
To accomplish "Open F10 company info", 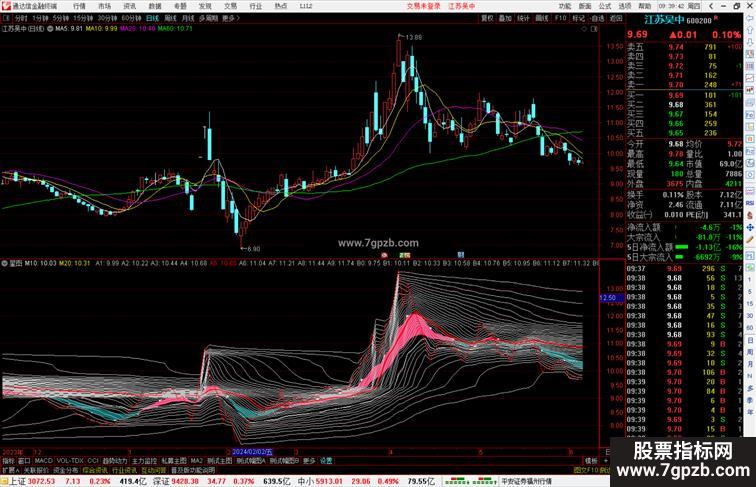I will pyautogui.click(x=560, y=18).
